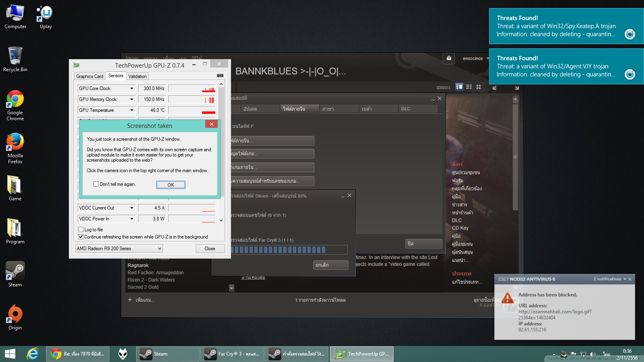Uncheck 'Continue refreshing this screen' checkbox
This screenshot has width=644, height=362.
coord(81,237)
